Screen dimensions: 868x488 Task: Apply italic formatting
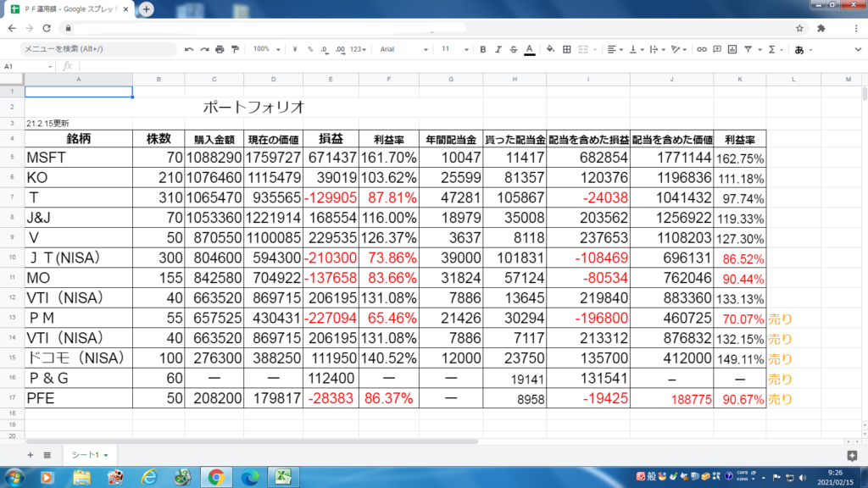pos(498,49)
